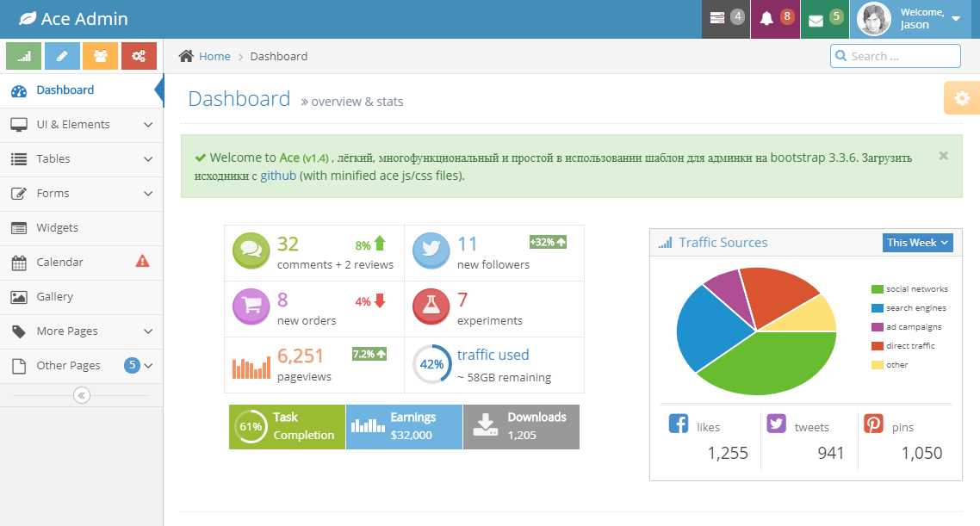This screenshot has width=980, height=526.
Task: Click the direct traffic red legend swatch
Action: tap(877, 345)
